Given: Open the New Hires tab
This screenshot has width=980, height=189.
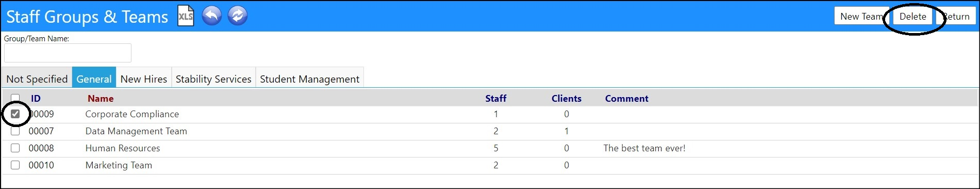Looking at the screenshot, I should (144, 78).
